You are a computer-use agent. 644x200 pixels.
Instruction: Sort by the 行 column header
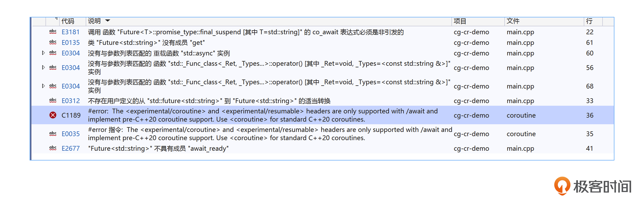point(589,21)
